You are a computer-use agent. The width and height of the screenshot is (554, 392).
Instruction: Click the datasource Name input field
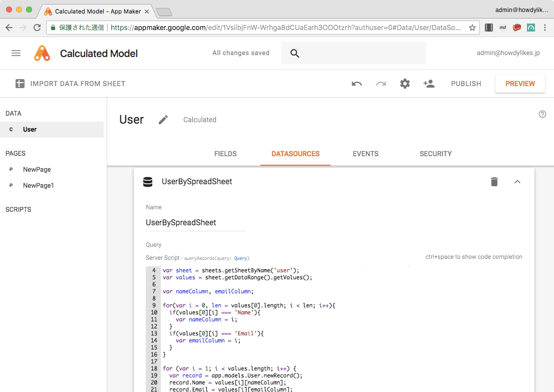point(195,222)
